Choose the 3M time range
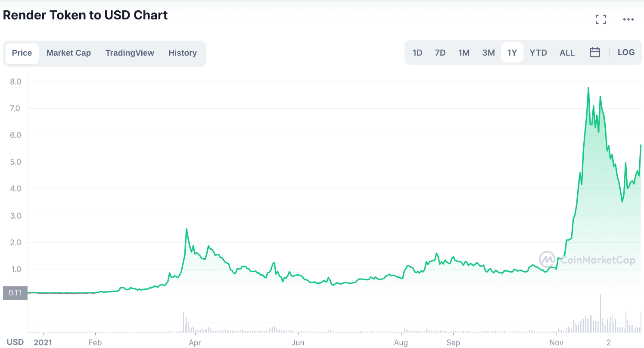The height and width of the screenshot is (348, 644). [488, 53]
